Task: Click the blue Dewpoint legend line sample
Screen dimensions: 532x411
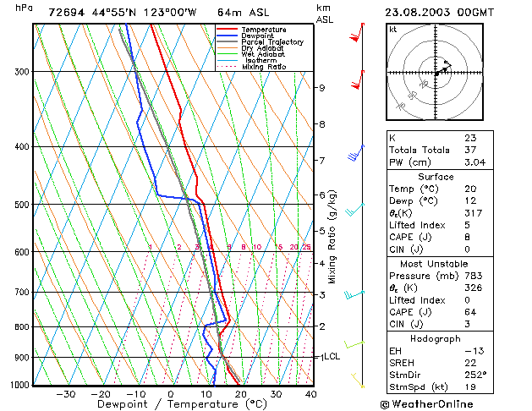Action: coord(227,36)
